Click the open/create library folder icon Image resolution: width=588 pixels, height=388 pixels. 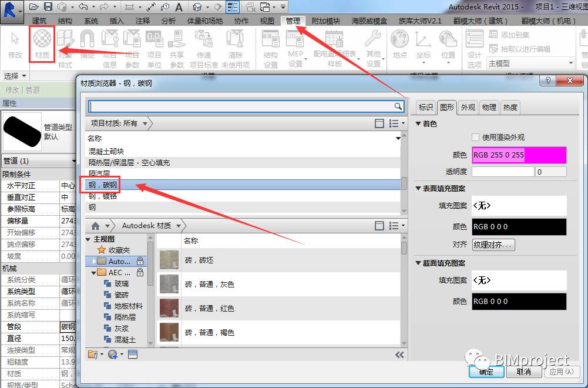pos(93,354)
